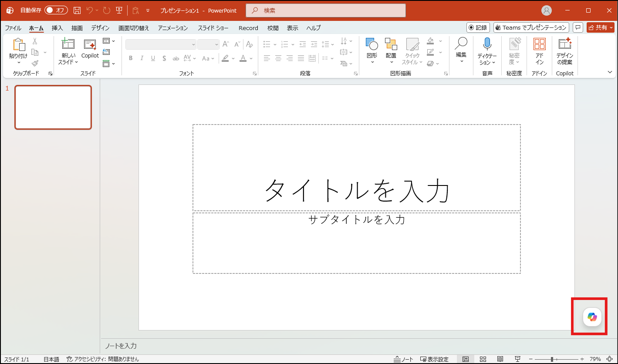Click the zoom slider handle
Screen dimensions: 618x364
tap(552, 359)
